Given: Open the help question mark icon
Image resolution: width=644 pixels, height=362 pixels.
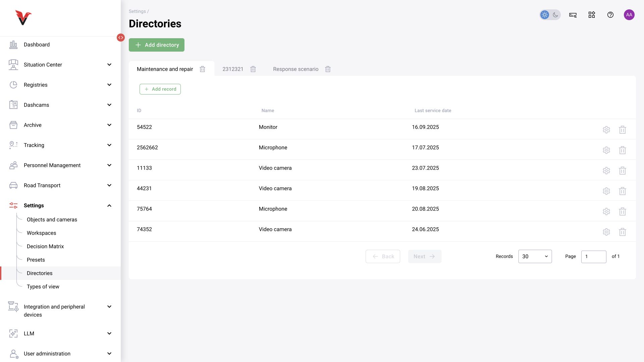Looking at the screenshot, I should 610,15.
